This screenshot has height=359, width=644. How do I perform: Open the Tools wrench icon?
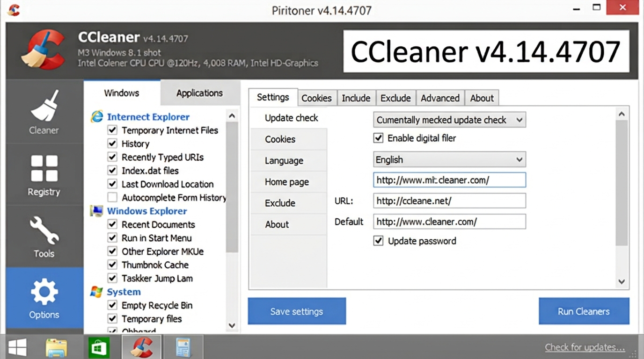44,230
